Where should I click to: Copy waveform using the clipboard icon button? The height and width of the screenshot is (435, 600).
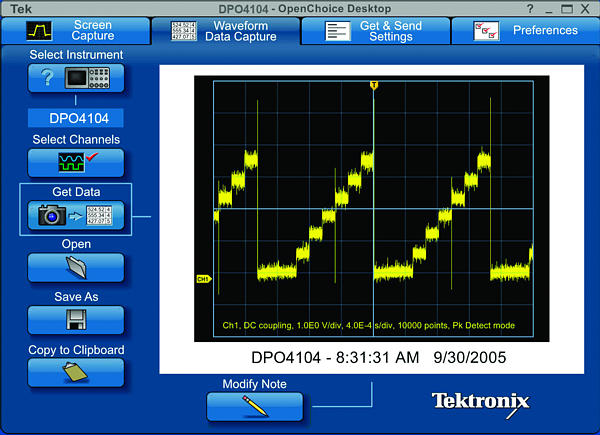click(x=76, y=373)
